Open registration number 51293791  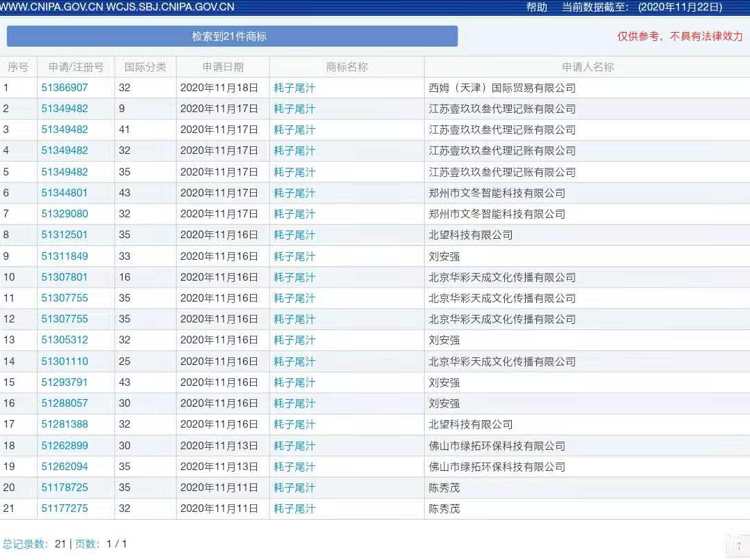point(65,382)
